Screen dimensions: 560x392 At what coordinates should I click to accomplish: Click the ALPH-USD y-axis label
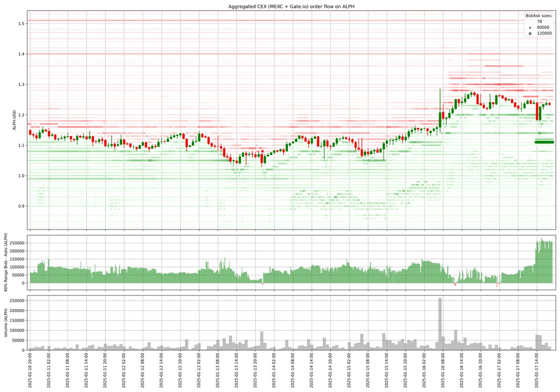[15, 120]
